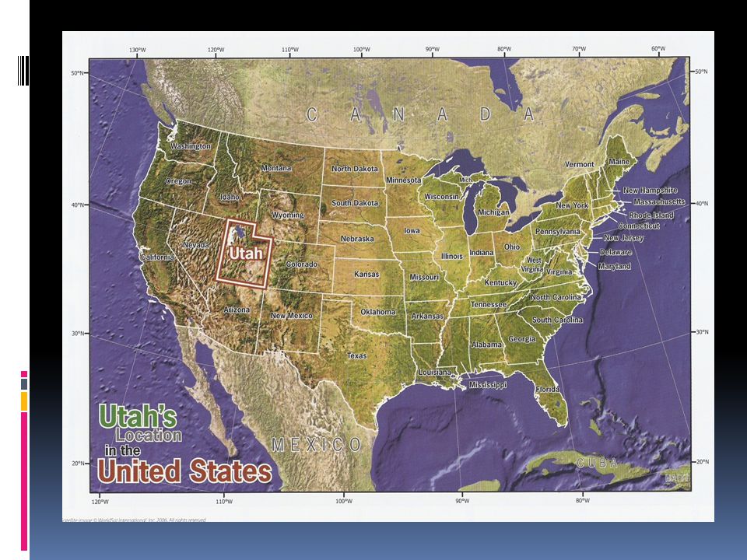Click the Delaware callout label
747x560 pixels.
pos(615,252)
